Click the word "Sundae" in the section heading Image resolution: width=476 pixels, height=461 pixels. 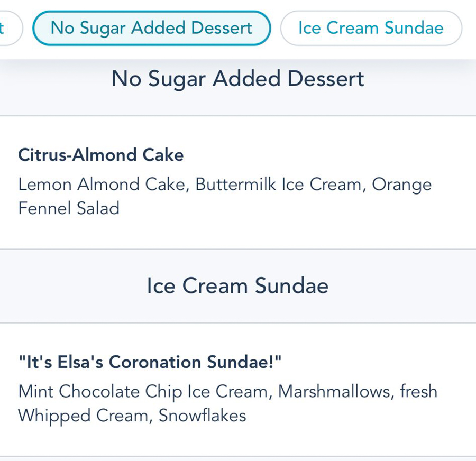click(x=291, y=286)
